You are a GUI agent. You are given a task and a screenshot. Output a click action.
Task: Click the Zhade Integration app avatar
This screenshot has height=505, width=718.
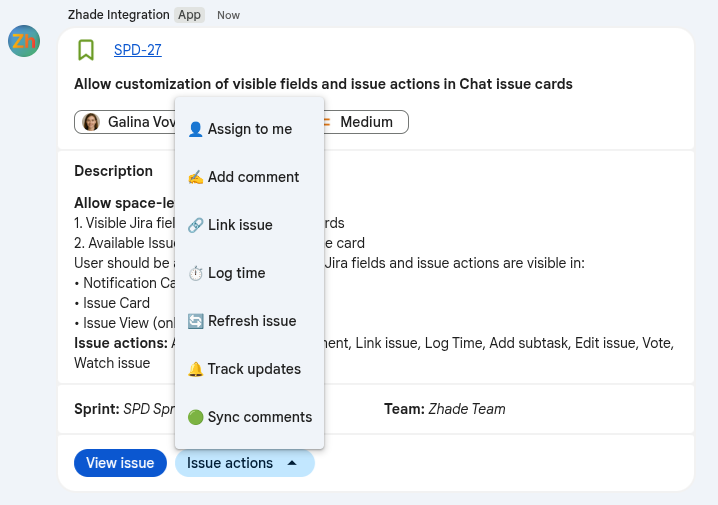click(x=24, y=41)
